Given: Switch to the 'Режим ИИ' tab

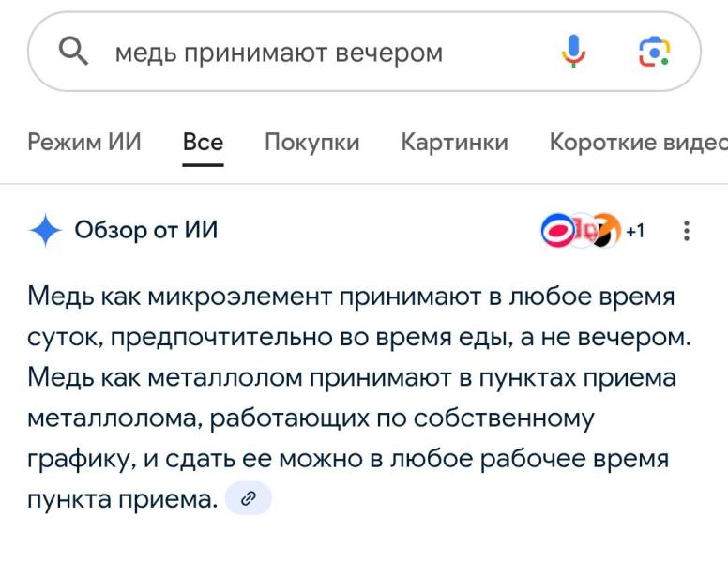Looking at the screenshot, I should click(x=84, y=142).
